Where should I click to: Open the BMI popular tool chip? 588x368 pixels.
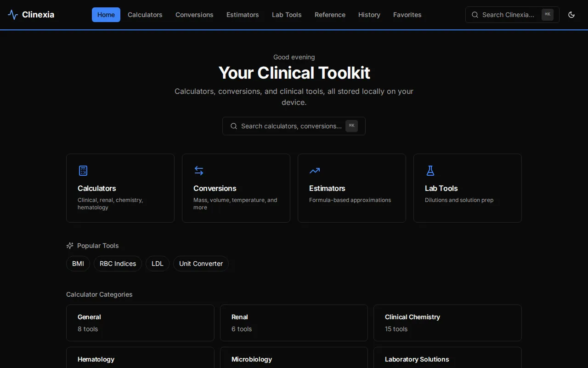click(x=78, y=264)
